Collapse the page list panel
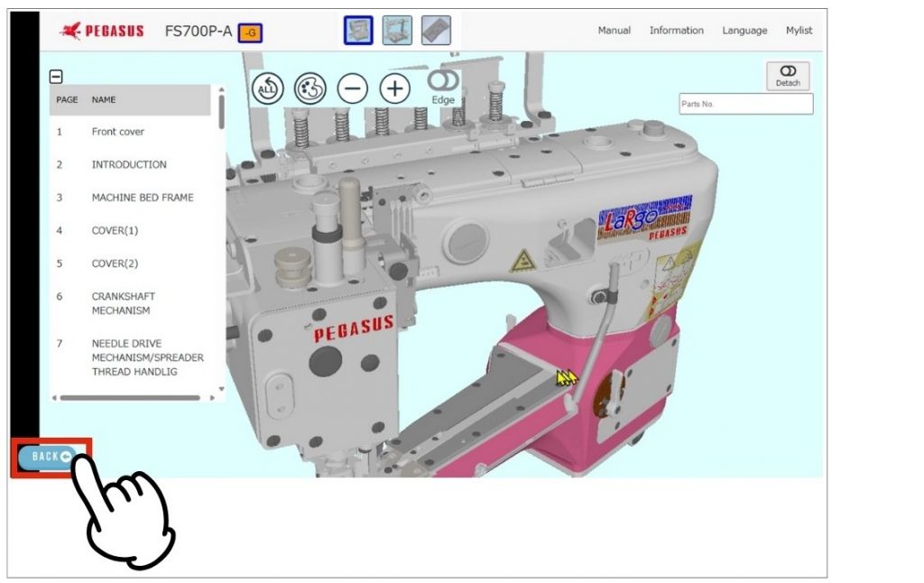Screen dimensions: 924x583 [56, 78]
